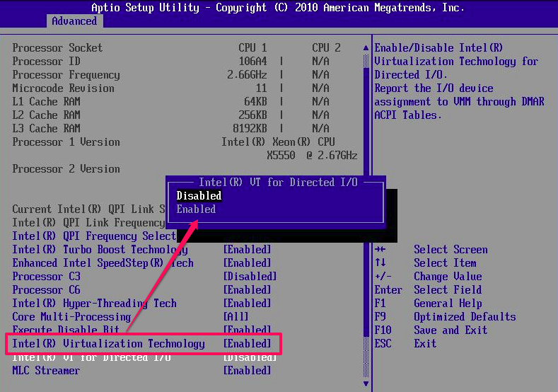Click the L1 Cache RAM label
The width and height of the screenshot is (558, 392).
coord(46,101)
